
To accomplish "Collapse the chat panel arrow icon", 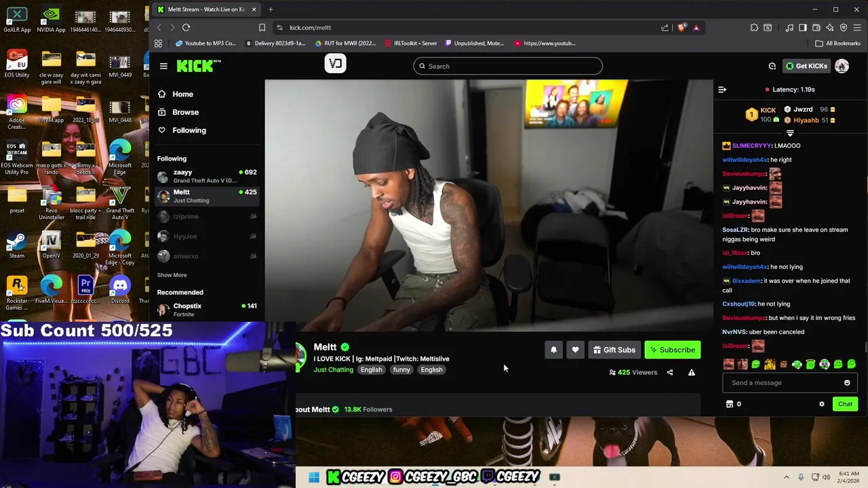I will (x=722, y=89).
